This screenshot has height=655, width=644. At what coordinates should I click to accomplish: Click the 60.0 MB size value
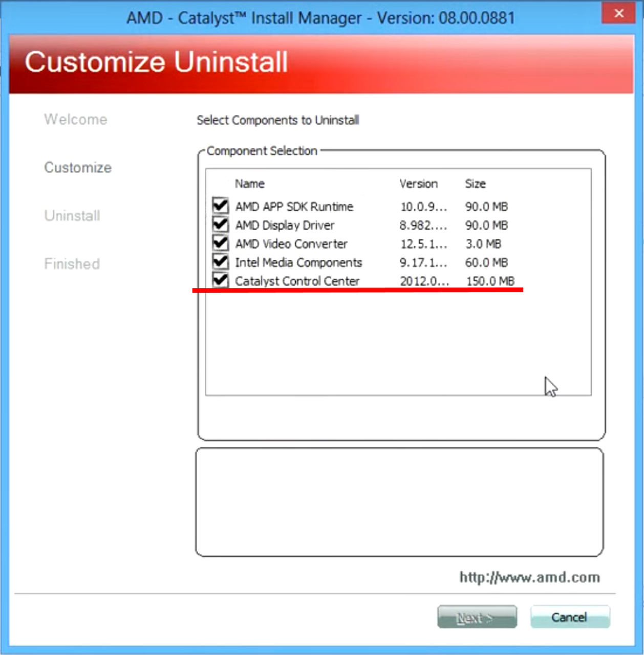[x=486, y=263]
